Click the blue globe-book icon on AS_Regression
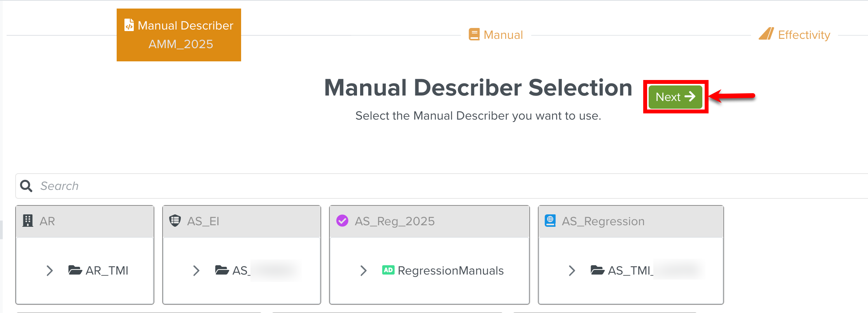868x313 pixels. tap(550, 221)
